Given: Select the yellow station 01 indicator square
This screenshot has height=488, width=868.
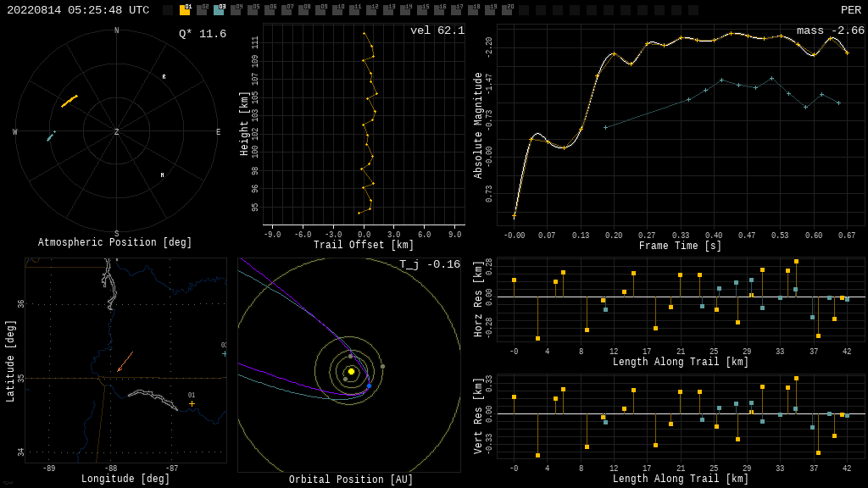Looking at the screenshot, I should pos(185,10).
